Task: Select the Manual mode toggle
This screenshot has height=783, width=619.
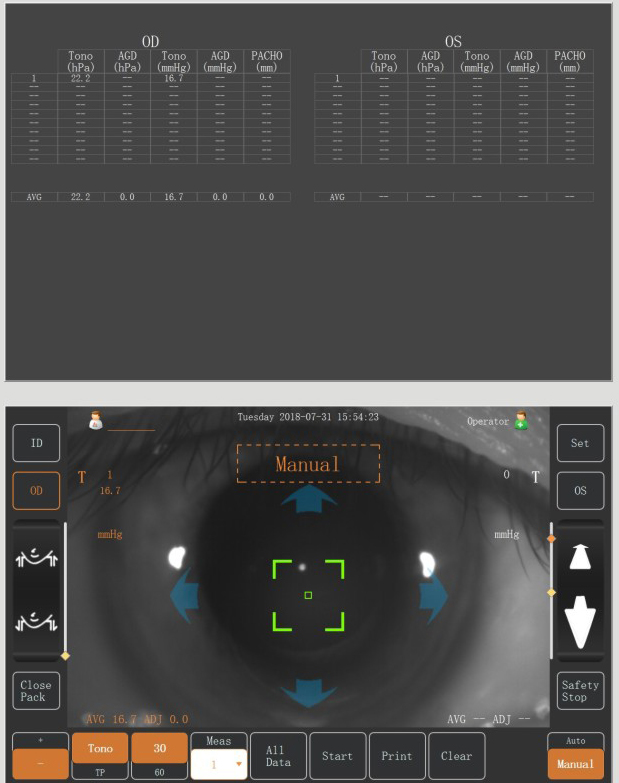Action: point(576,764)
